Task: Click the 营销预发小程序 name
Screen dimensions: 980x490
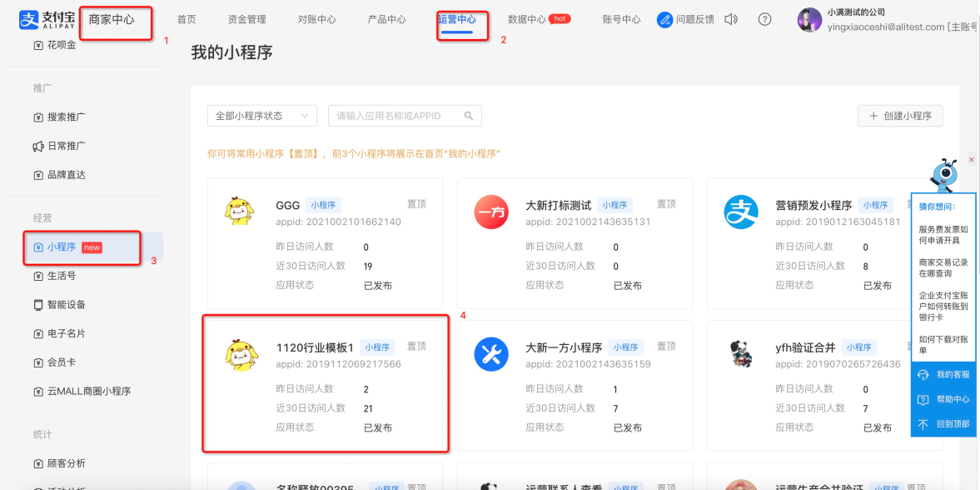Action: coord(813,205)
